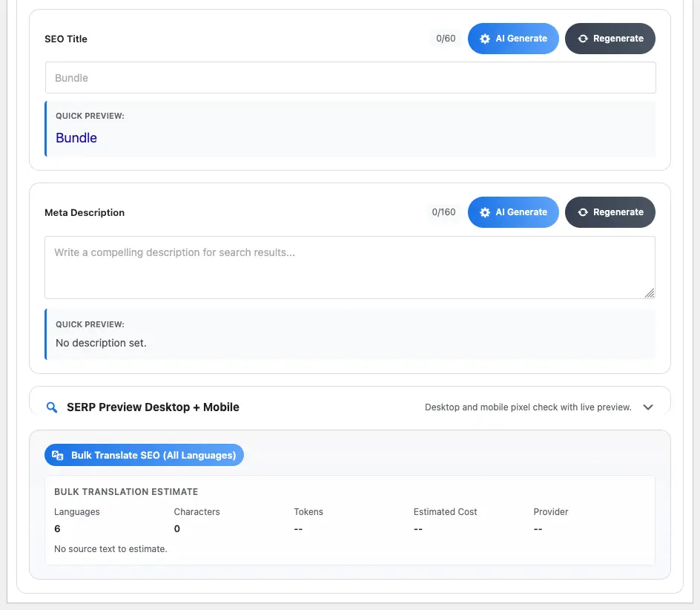Click Bulk Translate SEO (All Languages) button
Screen dimensions: 700x610
coord(144,455)
